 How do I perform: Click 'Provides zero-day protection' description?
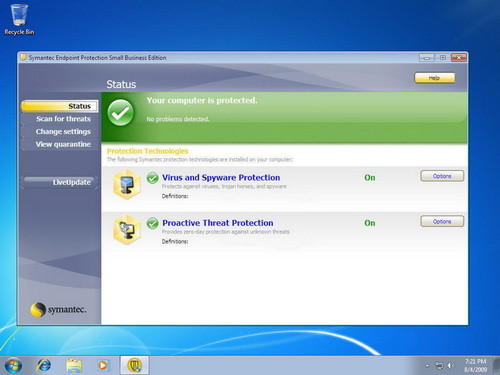226,232
